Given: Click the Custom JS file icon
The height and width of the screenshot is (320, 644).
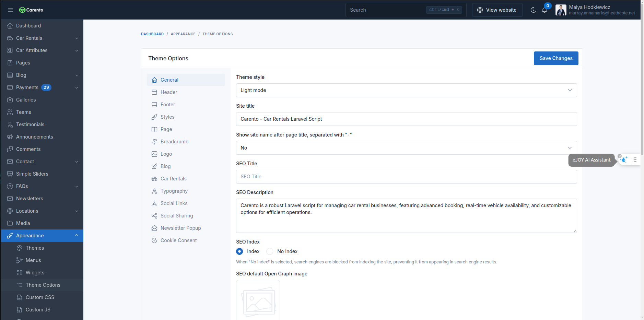Looking at the screenshot, I should pyautogui.click(x=20, y=310).
